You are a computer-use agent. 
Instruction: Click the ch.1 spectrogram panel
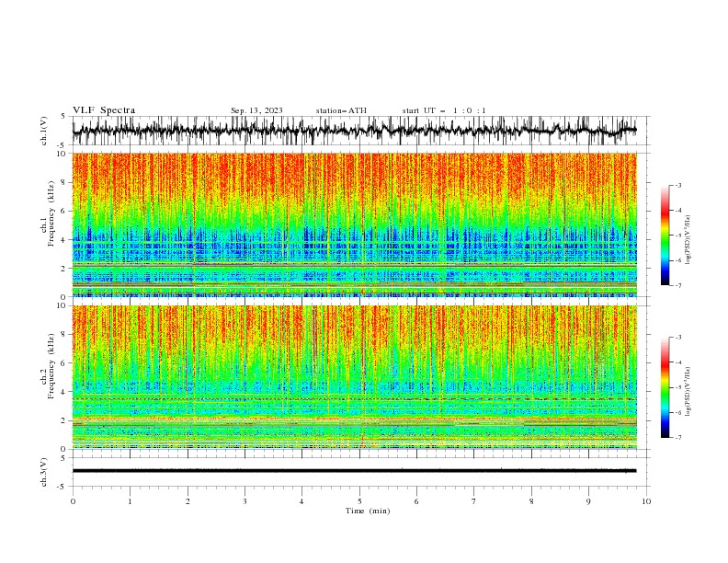(x=354, y=224)
